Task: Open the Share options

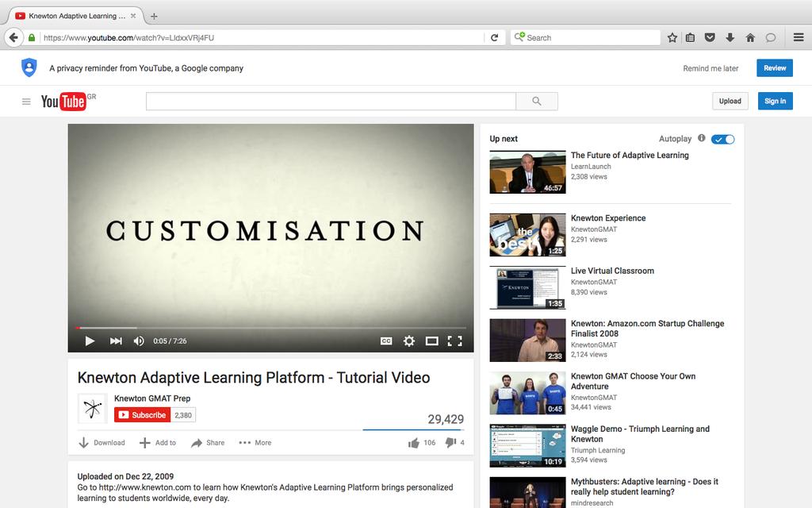Action: (208, 443)
